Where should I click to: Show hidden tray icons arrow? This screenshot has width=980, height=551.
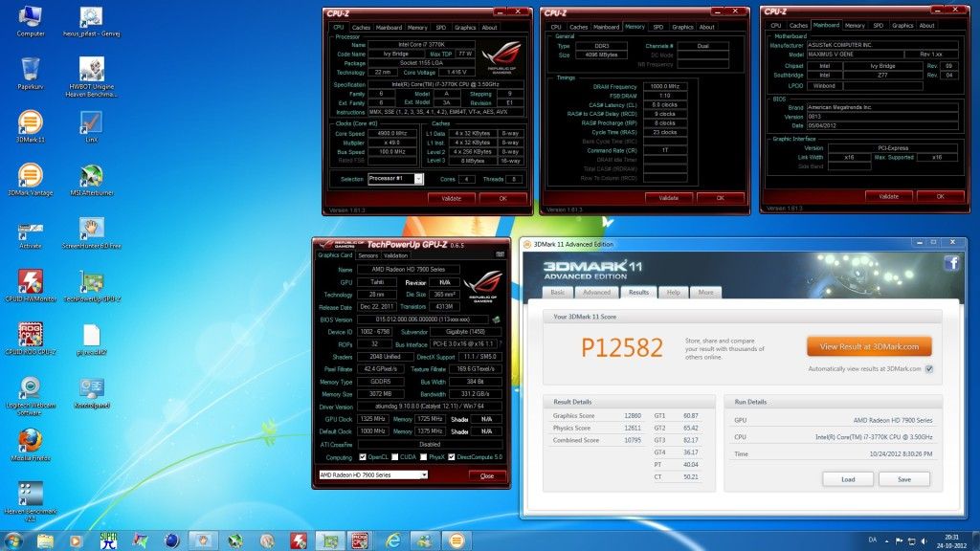(887, 541)
